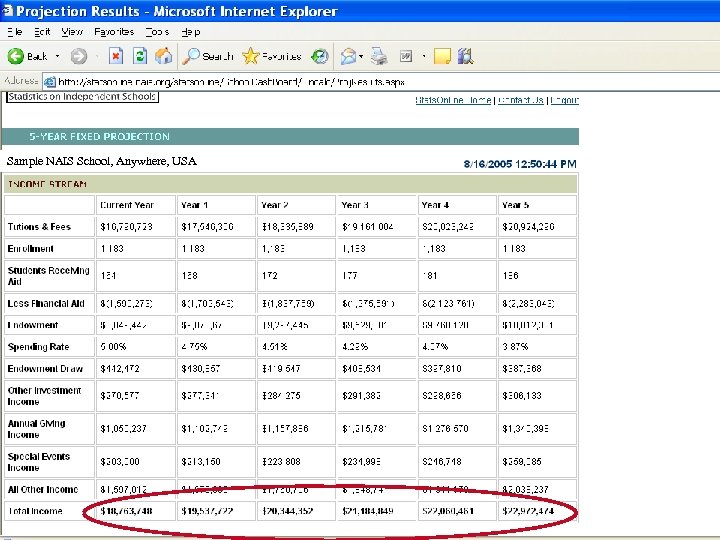Image resolution: width=720 pixels, height=540 pixels.
Task: Click the Forward arrow button
Action: (x=79, y=56)
